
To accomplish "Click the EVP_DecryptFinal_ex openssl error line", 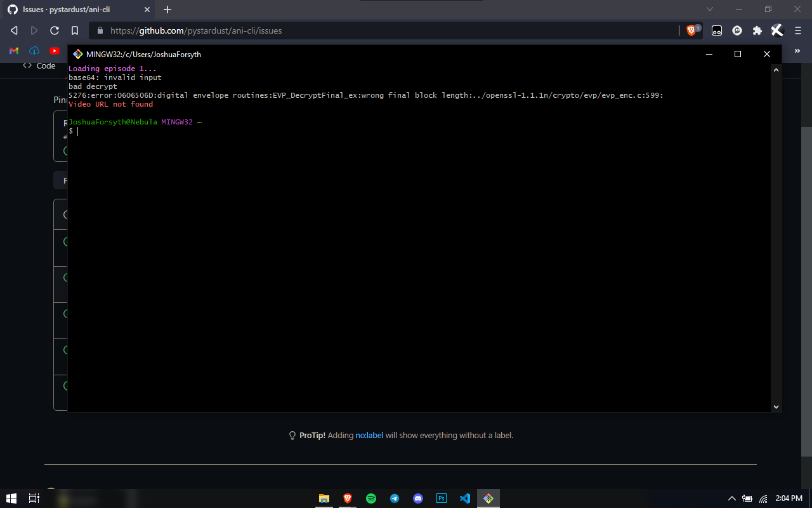I will tap(366, 95).
